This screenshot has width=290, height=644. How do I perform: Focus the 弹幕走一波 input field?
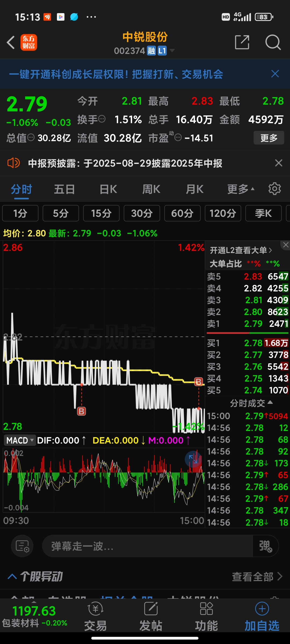point(147,546)
